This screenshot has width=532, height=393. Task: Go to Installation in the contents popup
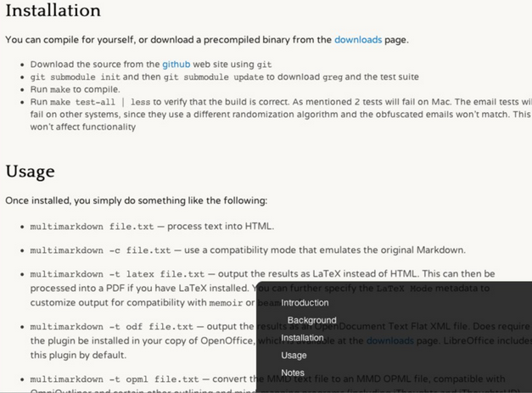point(302,338)
